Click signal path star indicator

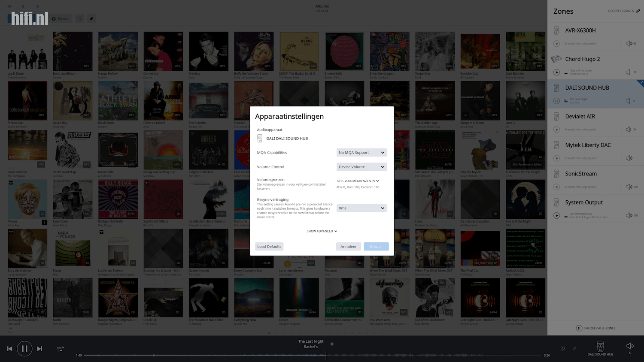click(x=332, y=344)
